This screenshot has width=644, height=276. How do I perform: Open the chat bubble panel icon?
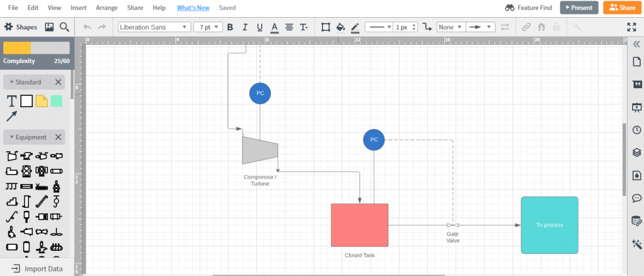(x=637, y=198)
